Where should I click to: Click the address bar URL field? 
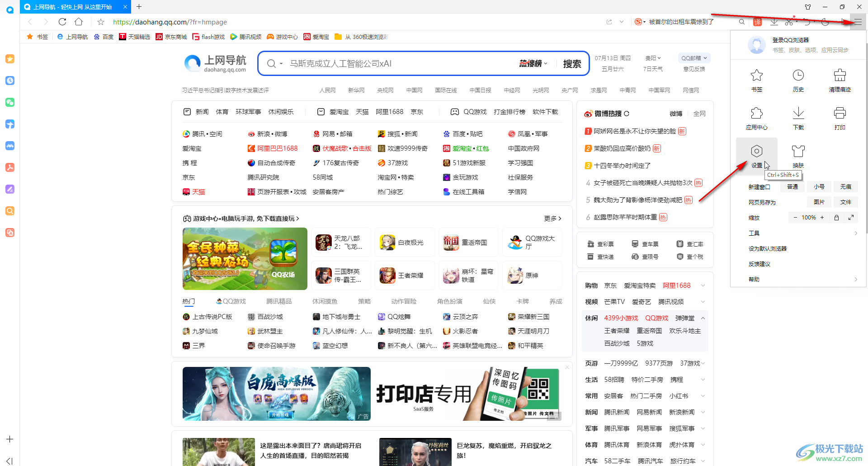point(353,22)
